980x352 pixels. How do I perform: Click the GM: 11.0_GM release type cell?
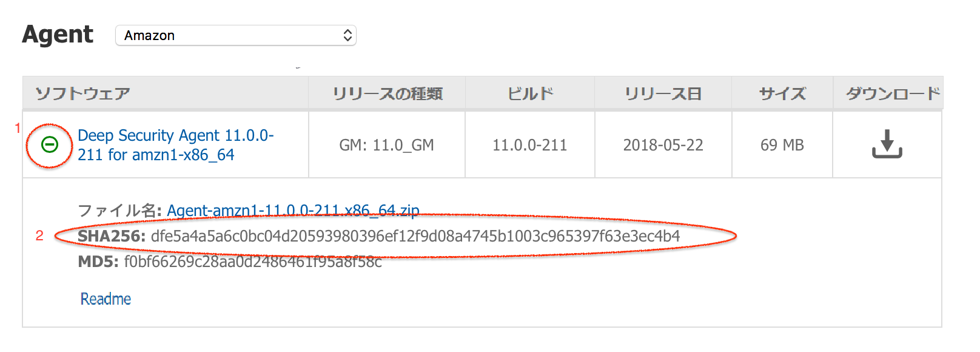click(386, 145)
